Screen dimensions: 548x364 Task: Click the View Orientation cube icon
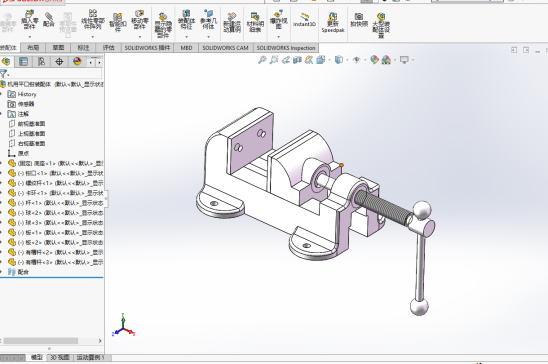(320, 60)
